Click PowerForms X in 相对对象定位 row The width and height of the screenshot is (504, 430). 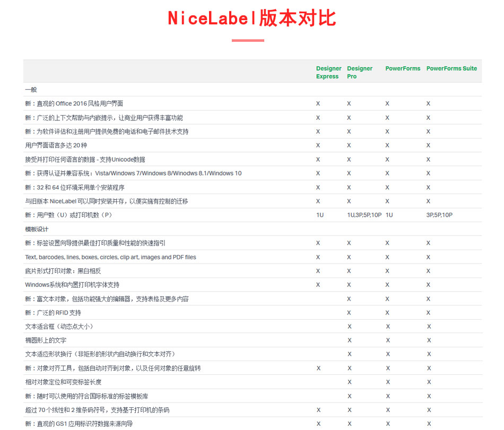[388, 382]
